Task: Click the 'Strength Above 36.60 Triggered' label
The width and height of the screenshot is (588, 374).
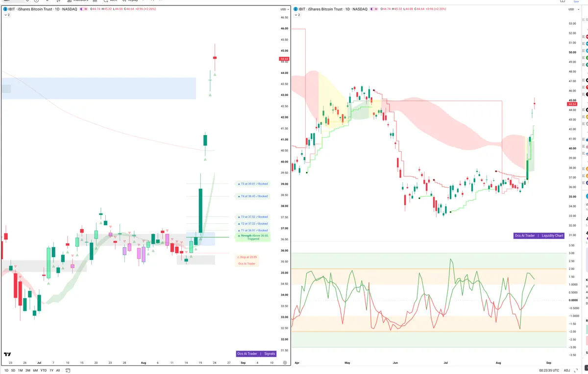Action: coord(253,237)
